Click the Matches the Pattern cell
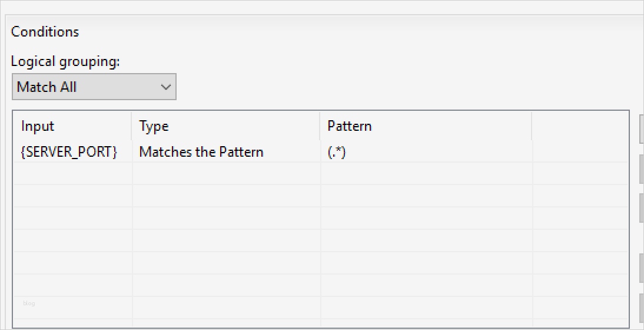The height and width of the screenshot is (330, 644). click(x=201, y=152)
